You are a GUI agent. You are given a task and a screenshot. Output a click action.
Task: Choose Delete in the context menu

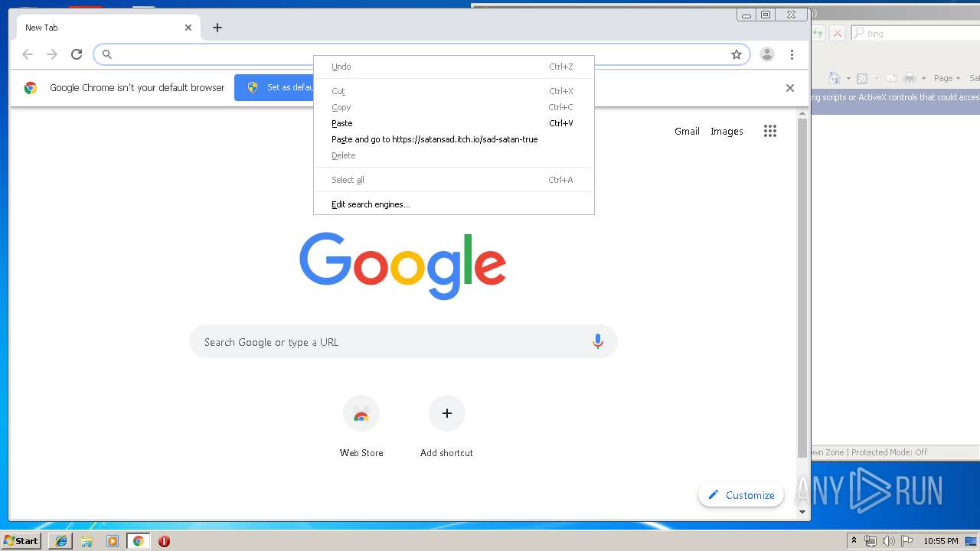click(x=454, y=155)
